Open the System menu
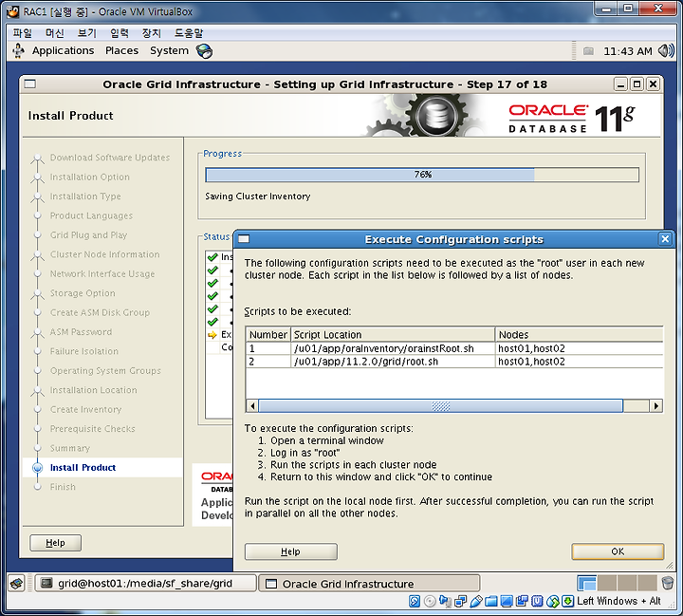 (169, 50)
